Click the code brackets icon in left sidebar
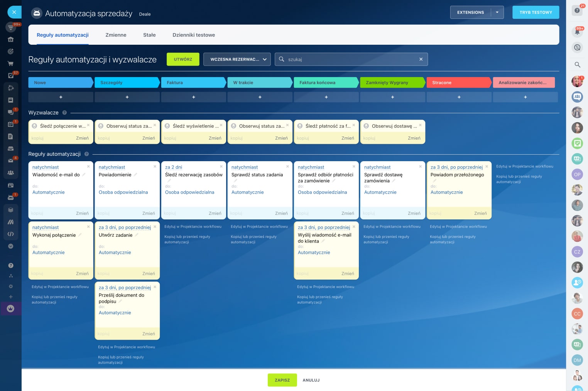 click(x=10, y=234)
